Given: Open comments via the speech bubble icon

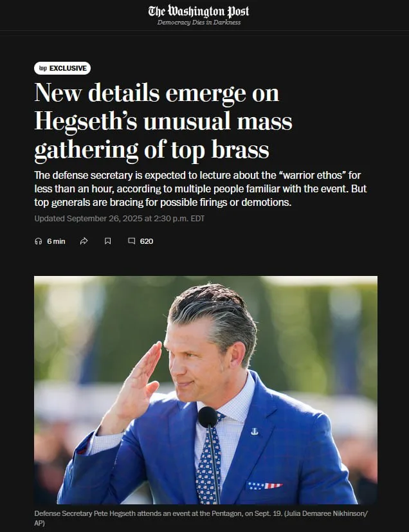Looking at the screenshot, I should click(132, 241).
